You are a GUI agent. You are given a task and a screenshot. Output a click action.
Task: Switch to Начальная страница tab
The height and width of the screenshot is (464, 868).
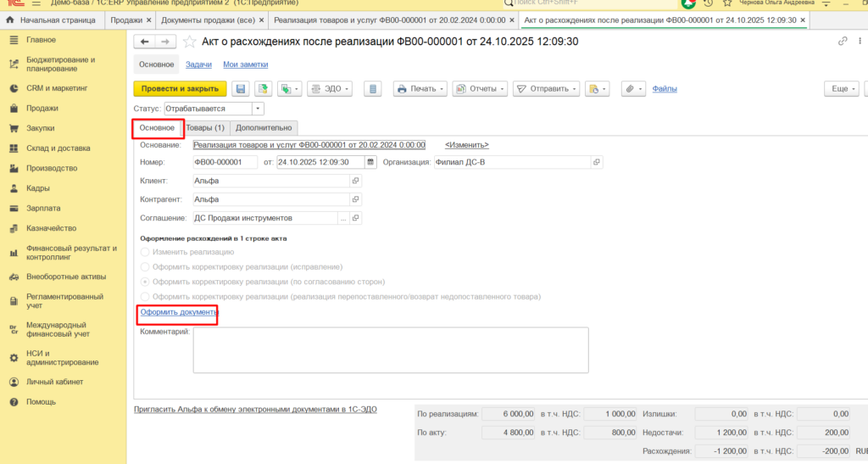pos(51,20)
